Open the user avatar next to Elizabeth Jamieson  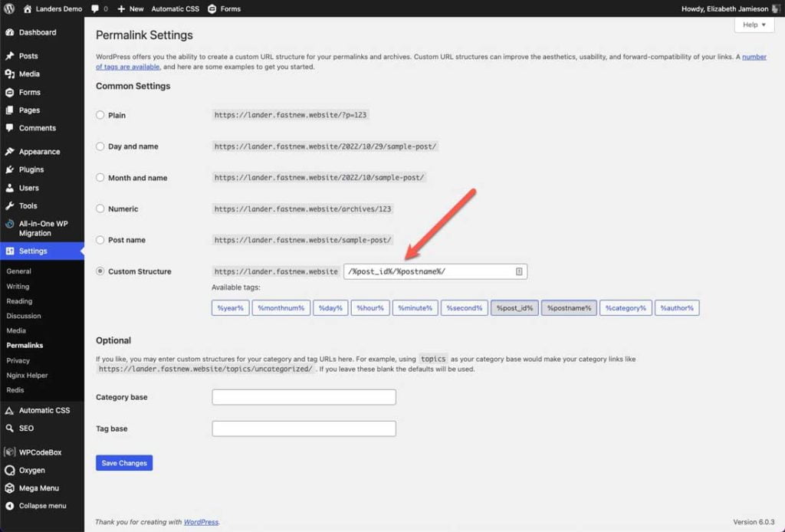click(776, 8)
